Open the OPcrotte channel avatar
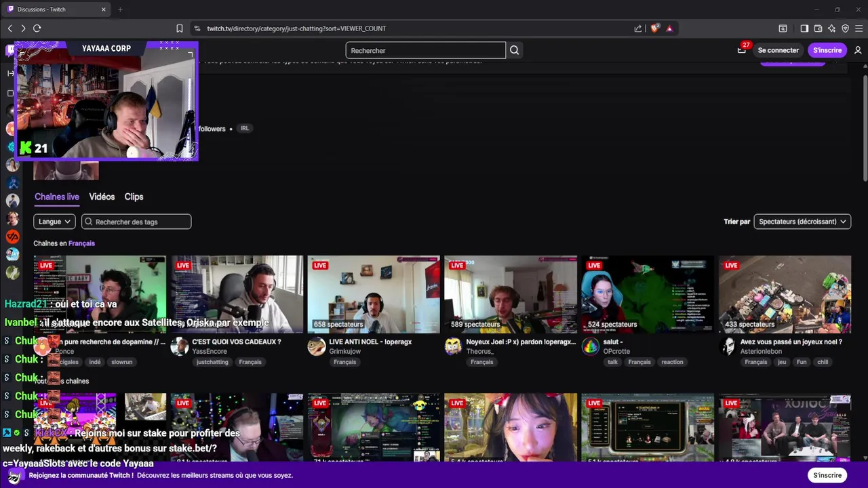 pyautogui.click(x=591, y=346)
